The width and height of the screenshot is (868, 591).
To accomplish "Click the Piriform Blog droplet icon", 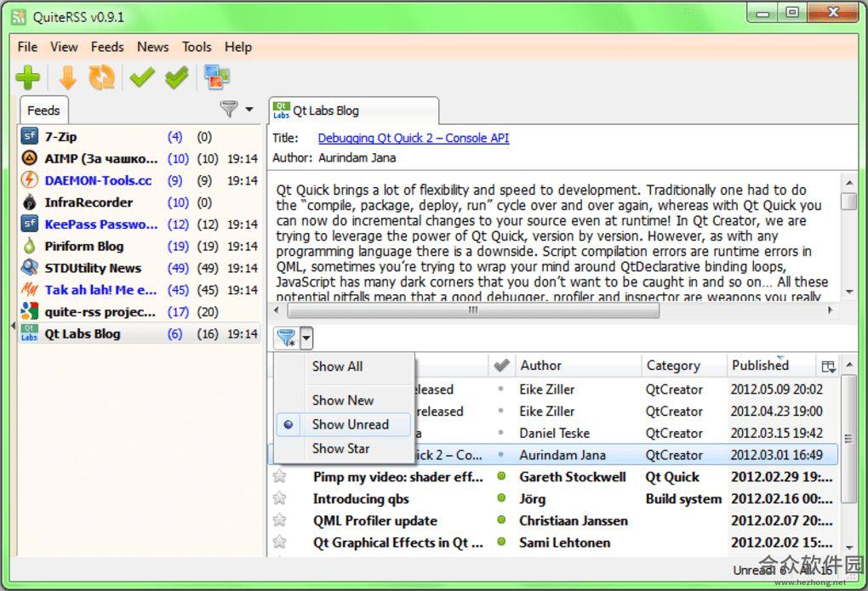I will click(29, 246).
